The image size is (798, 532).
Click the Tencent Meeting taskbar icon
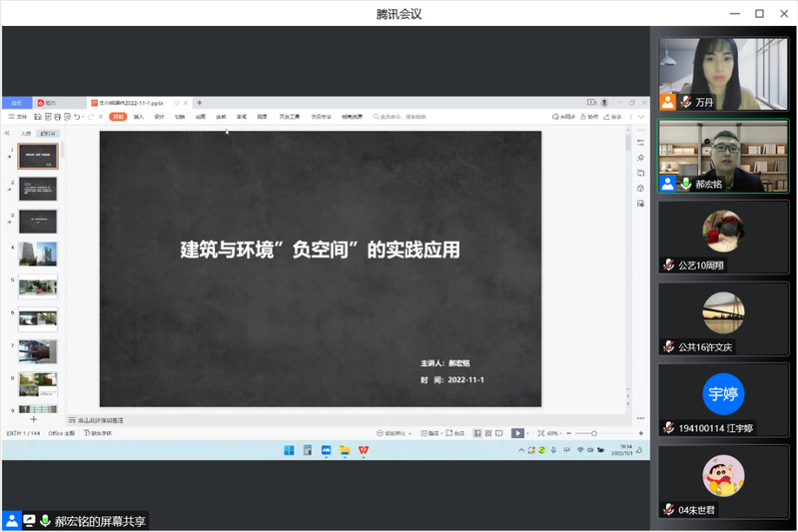click(x=326, y=450)
